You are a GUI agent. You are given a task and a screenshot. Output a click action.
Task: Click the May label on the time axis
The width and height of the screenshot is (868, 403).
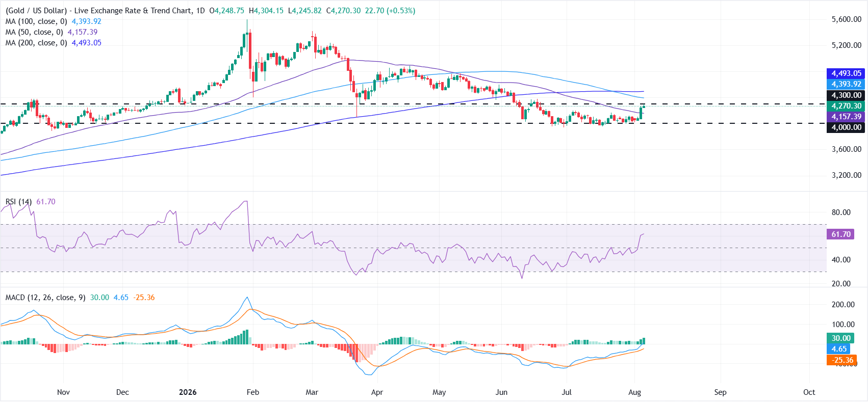tap(439, 392)
